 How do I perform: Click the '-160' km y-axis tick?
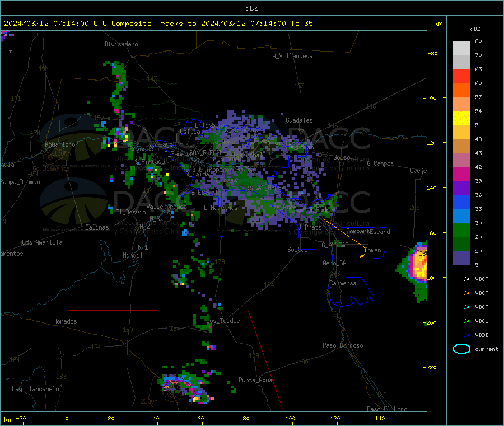[x=431, y=233]
